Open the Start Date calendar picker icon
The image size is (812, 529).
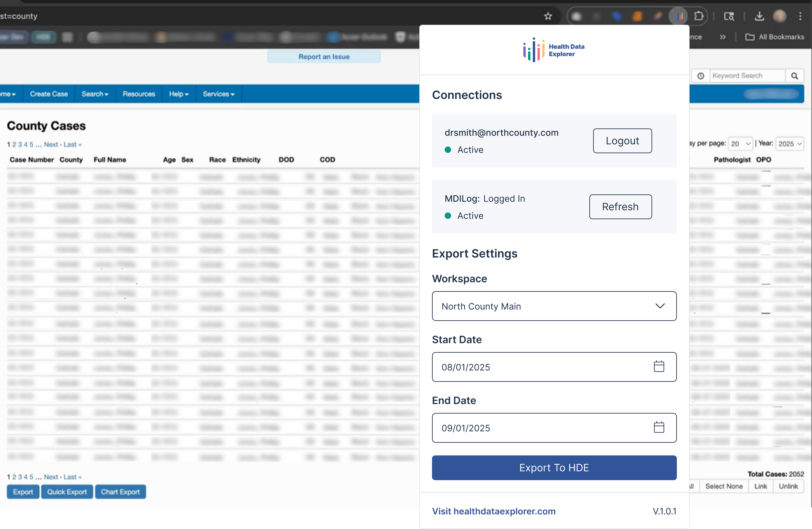point(658,367)
